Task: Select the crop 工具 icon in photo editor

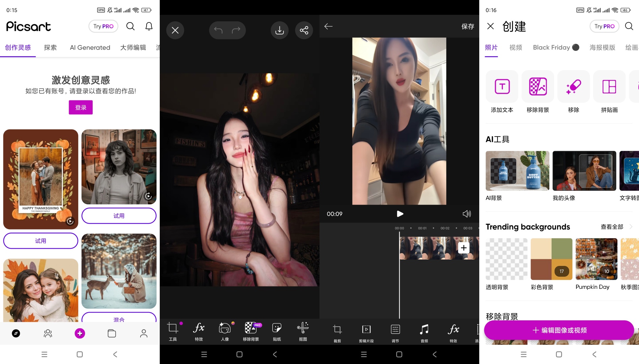Action: pyautogui.click(x=173, y=331)
